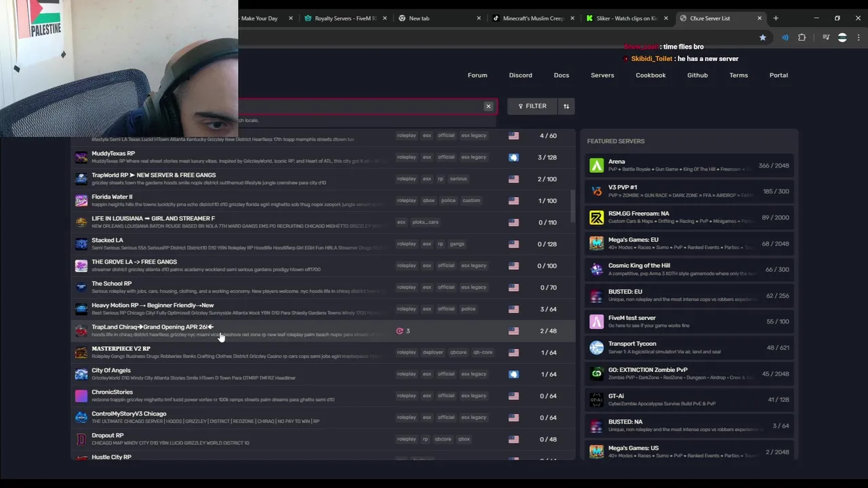Open the Chrome media control icon
The height and width of the screenshot is (488, 868).
826,38
